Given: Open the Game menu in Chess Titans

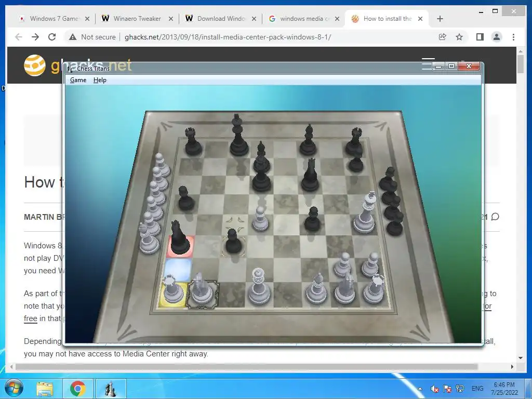Looking at the screenshot, I should (78, 80).
